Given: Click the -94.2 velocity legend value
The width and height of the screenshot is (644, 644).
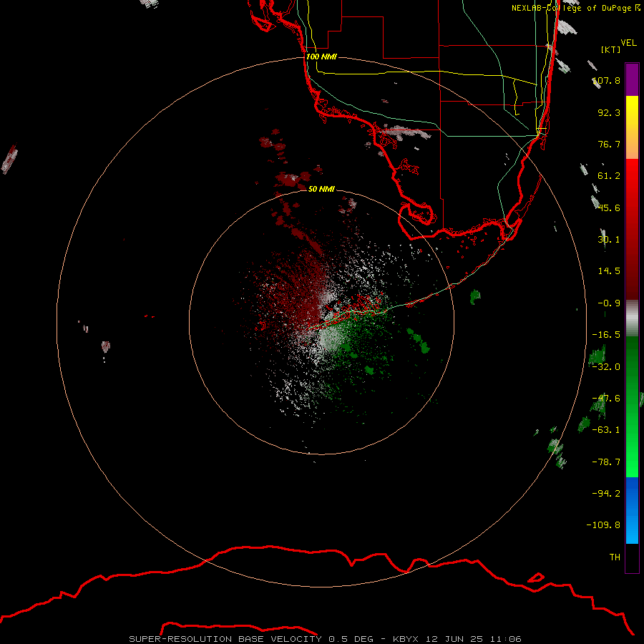Looking at the screenshot, I should [606, 494].
